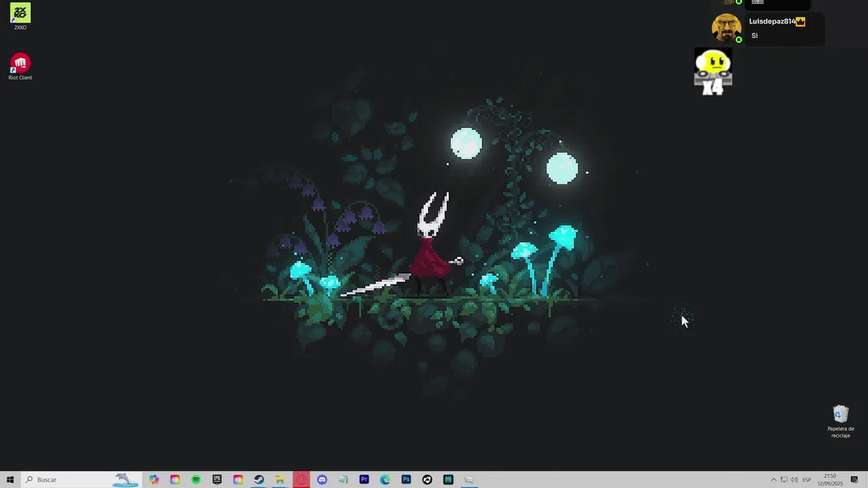This screenshot has width=868, height=488.
Task: Open the 2XKO desktop shortcut
Action: tap(20, 16)
